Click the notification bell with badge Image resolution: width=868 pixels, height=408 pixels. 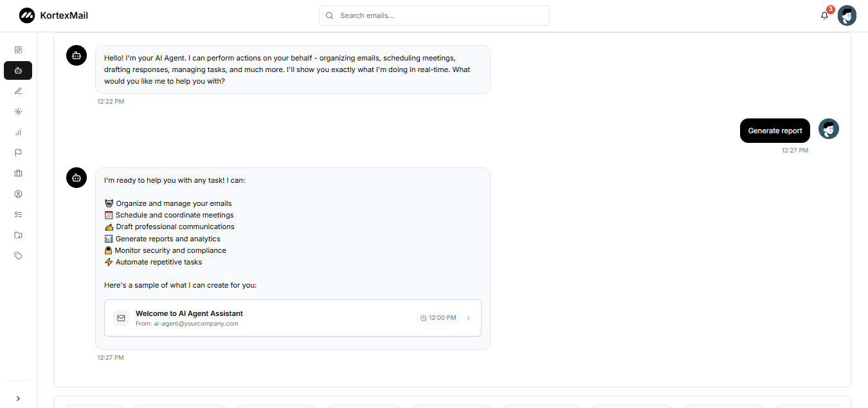tap(824, 15)
